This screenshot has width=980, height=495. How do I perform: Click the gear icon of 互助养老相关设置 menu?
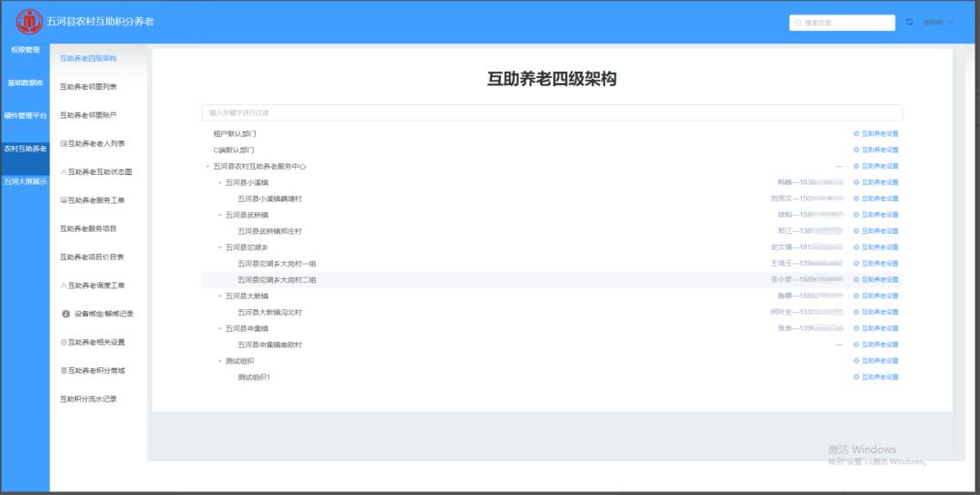[64, 343]
